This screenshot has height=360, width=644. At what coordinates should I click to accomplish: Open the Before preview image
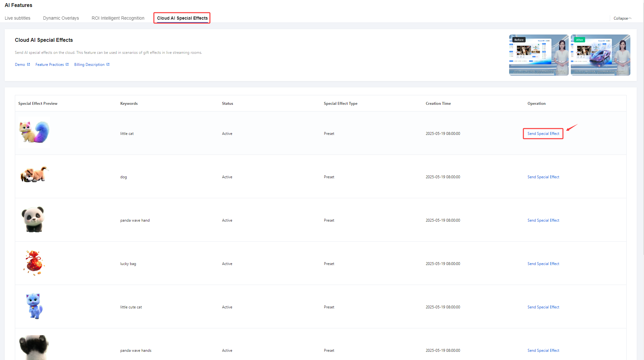pos(538,55)
